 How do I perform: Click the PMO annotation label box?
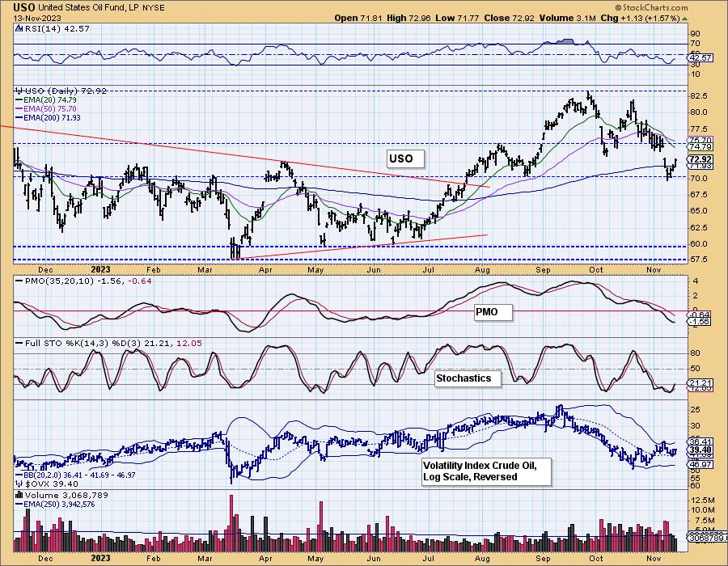pyautogui.click(x=493, y=312)
